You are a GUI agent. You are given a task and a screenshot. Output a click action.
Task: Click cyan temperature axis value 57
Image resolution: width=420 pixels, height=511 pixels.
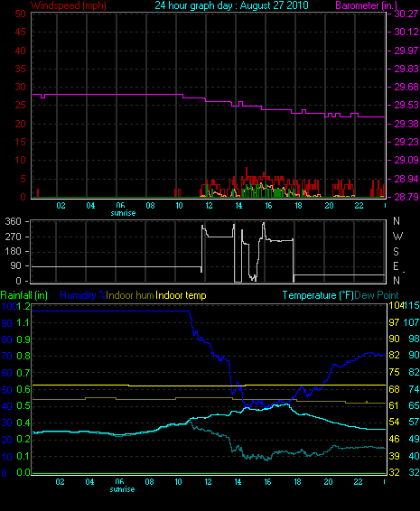[414, 422]
